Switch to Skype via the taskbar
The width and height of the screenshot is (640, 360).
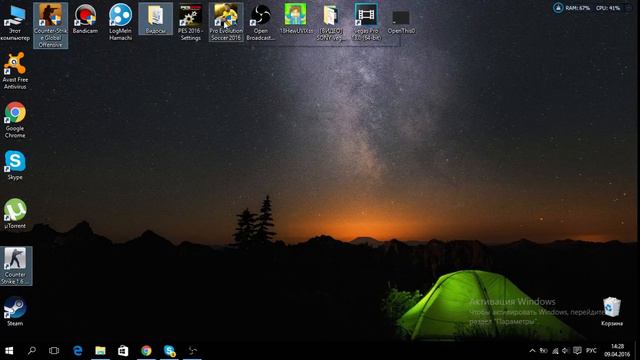click(169, 351)
